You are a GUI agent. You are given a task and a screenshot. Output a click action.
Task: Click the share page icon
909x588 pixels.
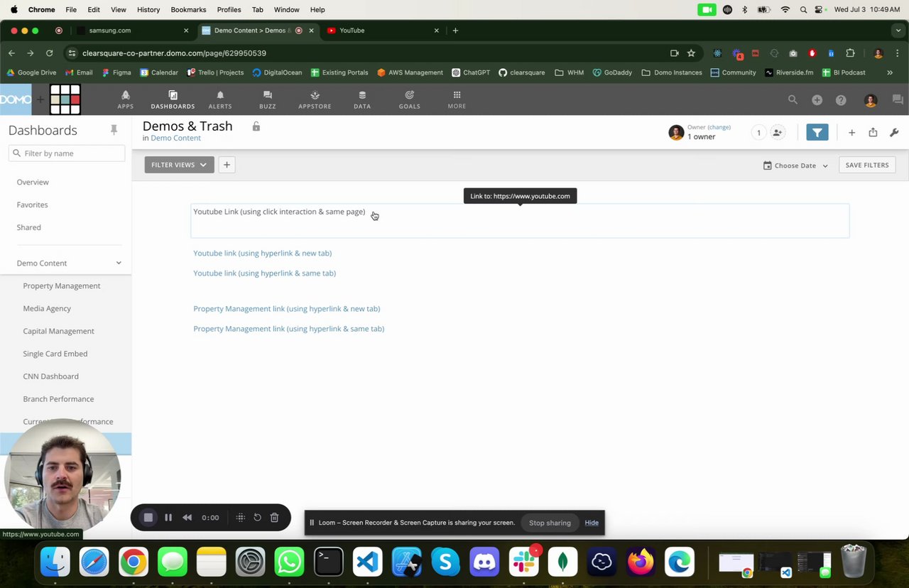coord(873,132)
